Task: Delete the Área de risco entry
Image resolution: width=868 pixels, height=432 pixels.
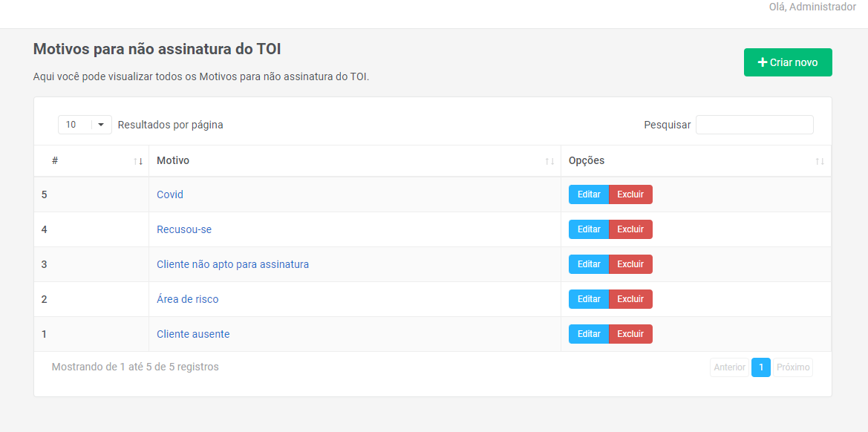Action: pos(630,299)
